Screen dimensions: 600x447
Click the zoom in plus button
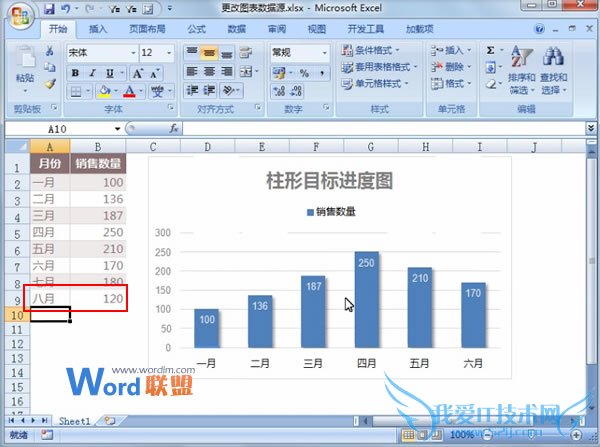(x=576, y=435)
